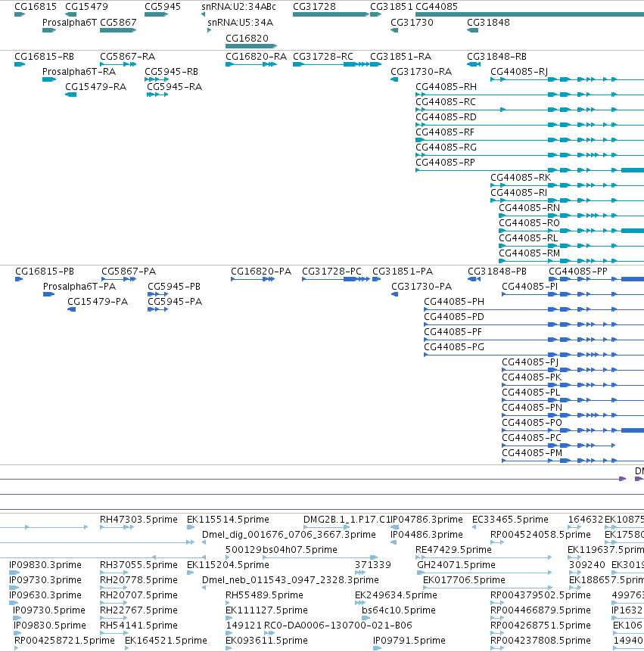Viewport: 644px width, 652px height.
Task: Click EST label RH47303.5prime
Action: (x=138, y=520)
